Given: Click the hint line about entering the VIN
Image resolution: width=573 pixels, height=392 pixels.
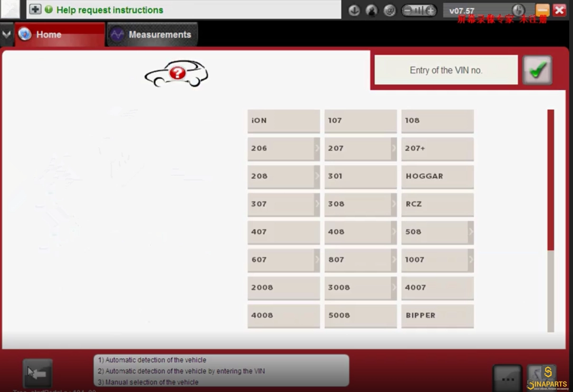Looking at the screenshot, I should [181, 371].
